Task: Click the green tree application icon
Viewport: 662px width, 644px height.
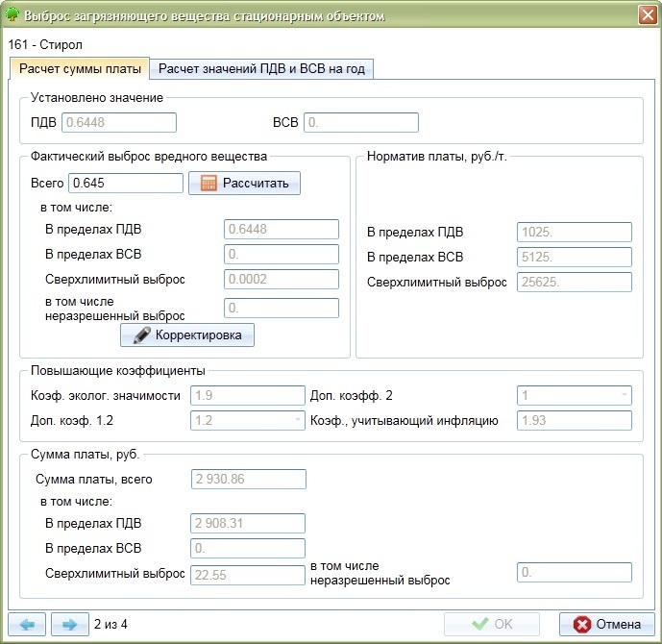Action: (12, 14)
